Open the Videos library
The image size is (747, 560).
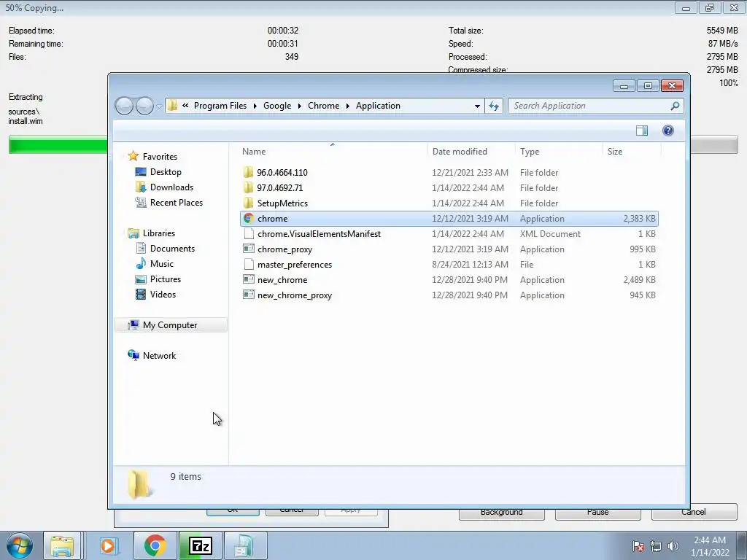163,295
